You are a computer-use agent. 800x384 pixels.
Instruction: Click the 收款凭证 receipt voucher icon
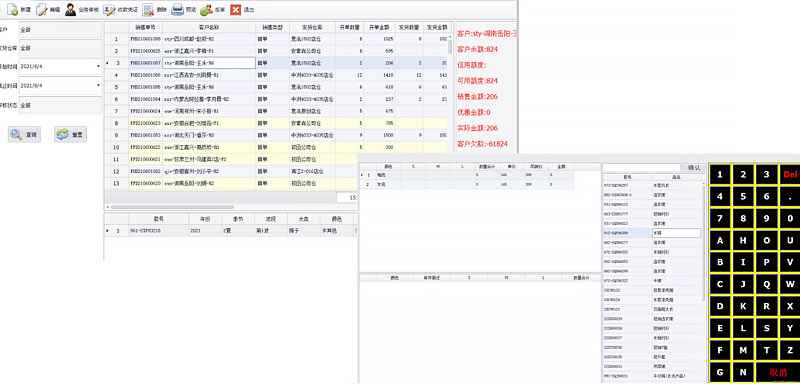coord(109,9)
